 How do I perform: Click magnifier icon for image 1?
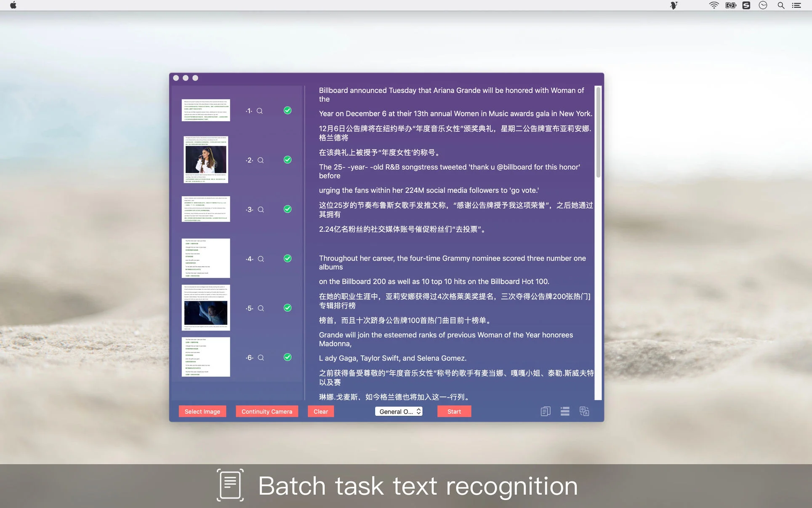(260, 111)
